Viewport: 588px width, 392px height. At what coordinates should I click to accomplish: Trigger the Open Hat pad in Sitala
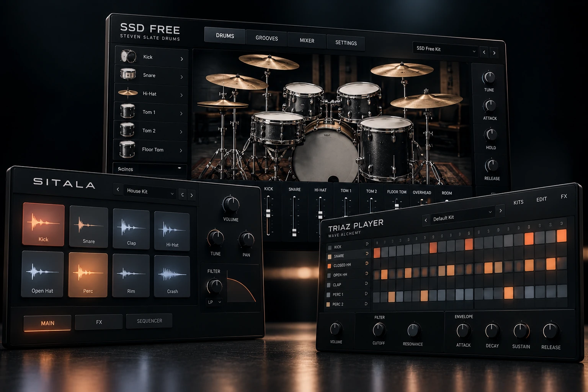click(42, 274)
